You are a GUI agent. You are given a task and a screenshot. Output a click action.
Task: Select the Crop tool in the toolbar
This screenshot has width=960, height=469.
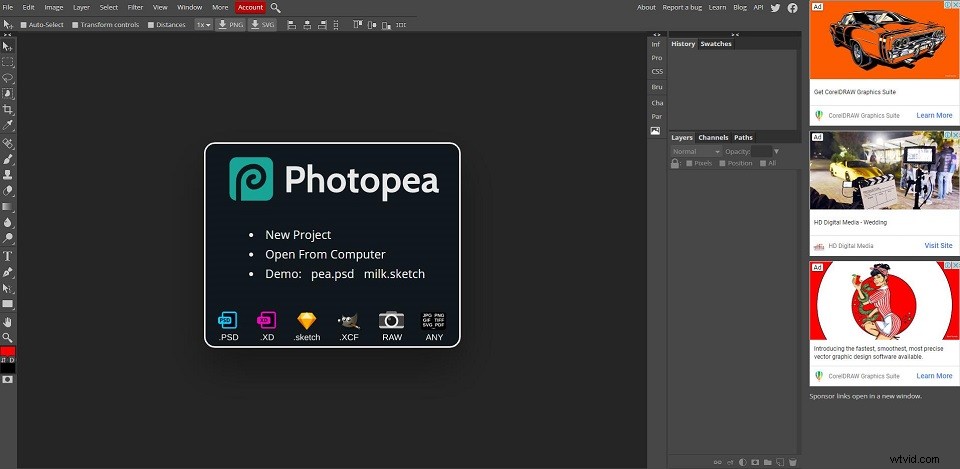(8, 109)
